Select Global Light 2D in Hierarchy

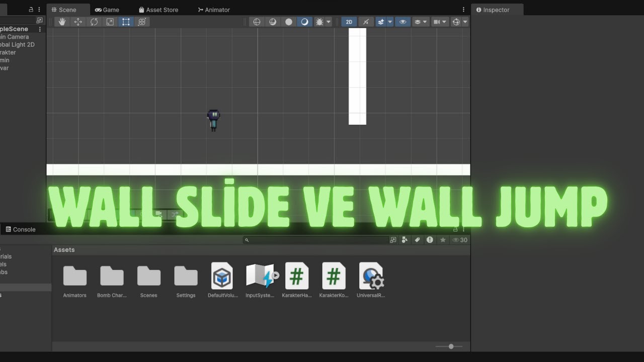[17, 45]
